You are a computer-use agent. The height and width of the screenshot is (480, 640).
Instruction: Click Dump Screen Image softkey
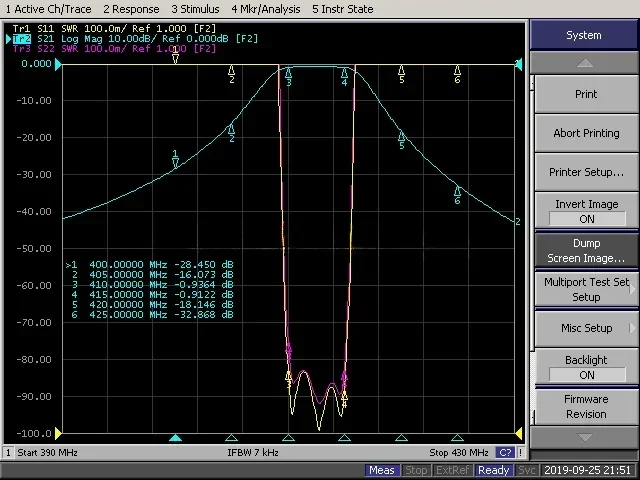pyautogui.click(x=586, y=250)
